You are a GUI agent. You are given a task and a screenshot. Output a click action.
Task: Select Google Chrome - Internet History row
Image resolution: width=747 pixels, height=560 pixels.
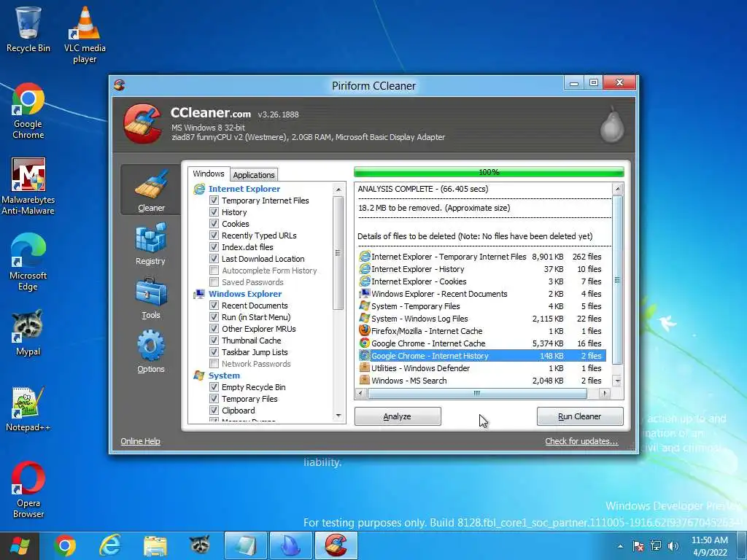tap(482, 356)
